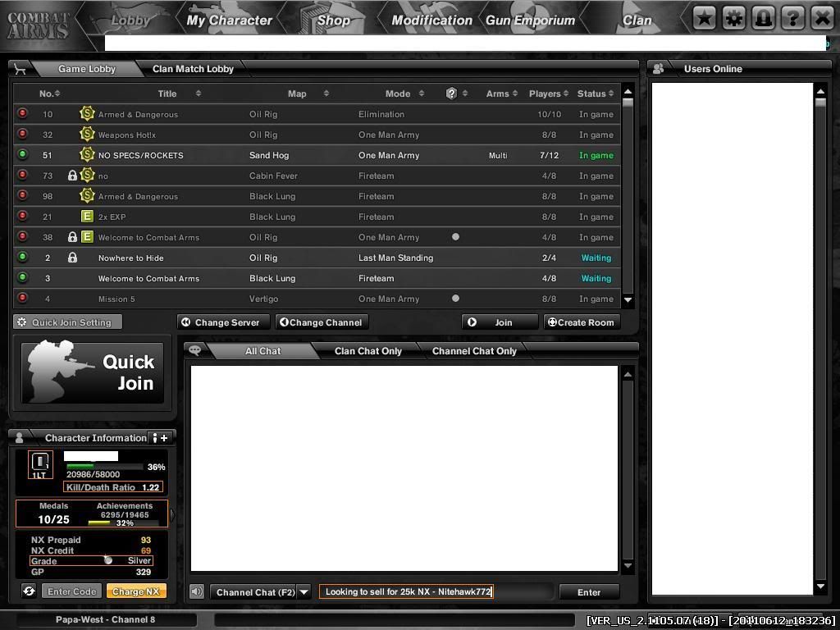Select the Clan Chat Only tab
The height and width of the screenshot is (630, 840).
(368, 351)
